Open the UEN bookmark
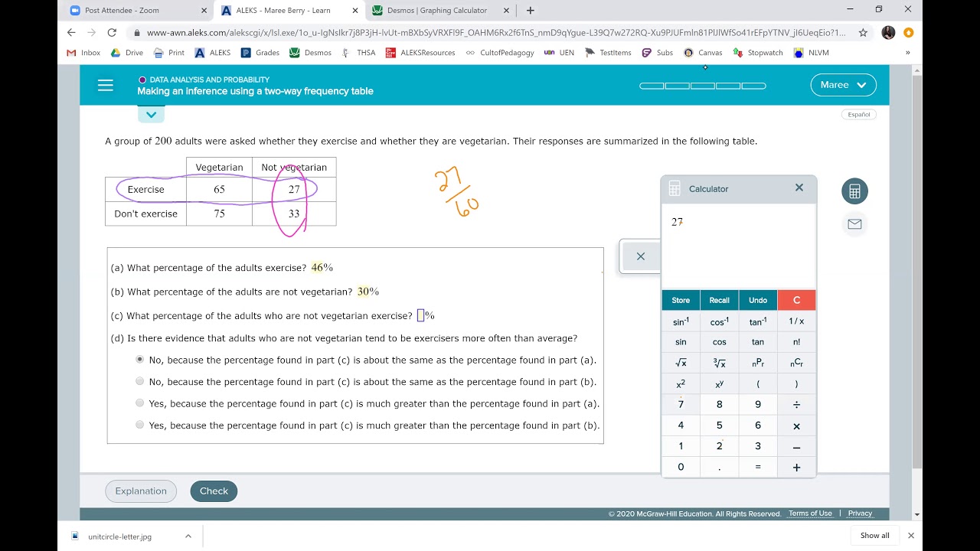The width and height of the screenshot is (980, 551). [559, 53]
